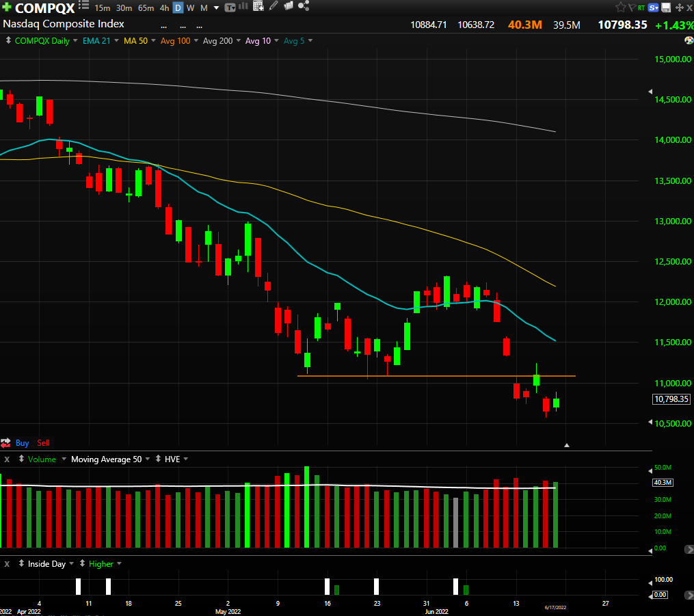
Task: Click the calculator-with-plus icon in the toolbar
Action: point(258,5)
